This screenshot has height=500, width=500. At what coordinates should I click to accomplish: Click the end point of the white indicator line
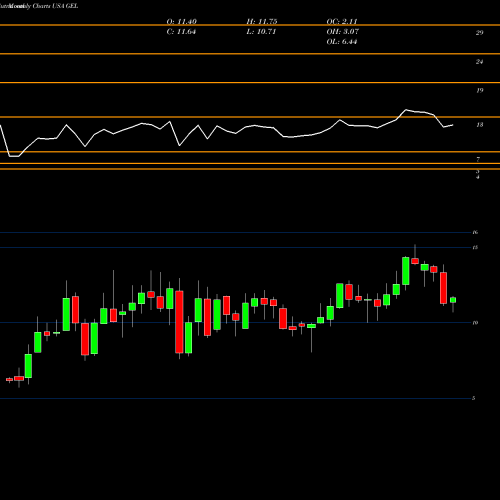(x=453, y=125)
